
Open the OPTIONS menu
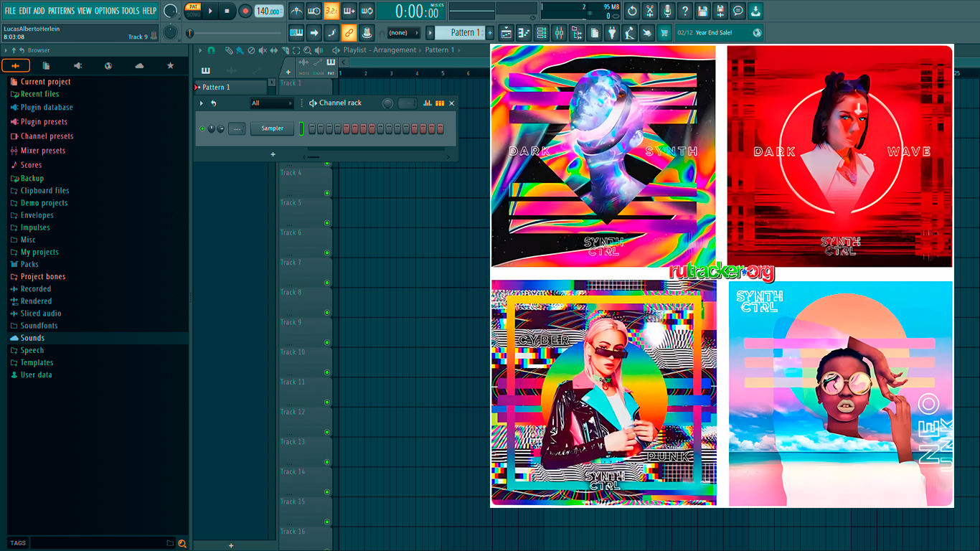pos(107,11)
